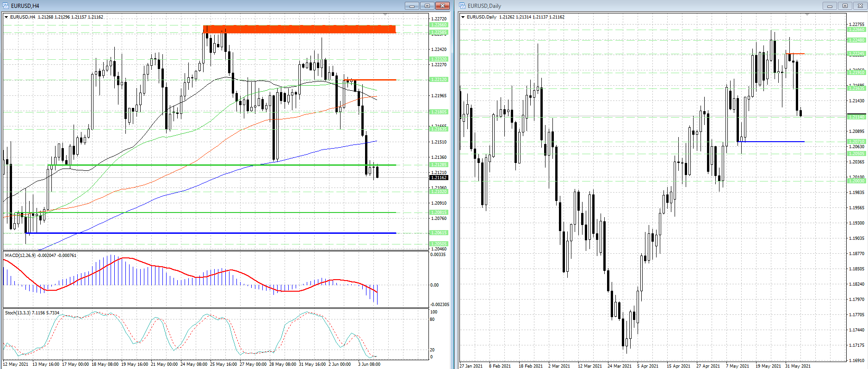Click the 1.22120 level tag in H4 chart

[x=439, y=80]
